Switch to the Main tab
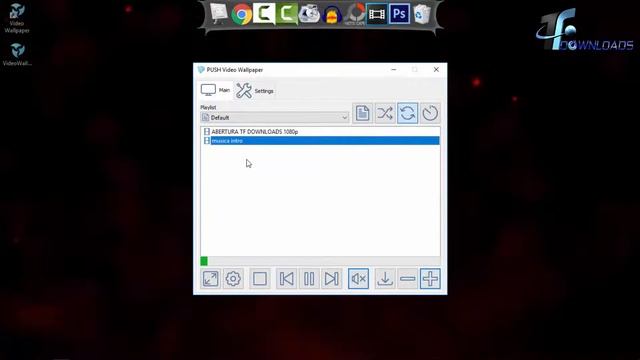The image size is (640, 360). tap(216, 90)
